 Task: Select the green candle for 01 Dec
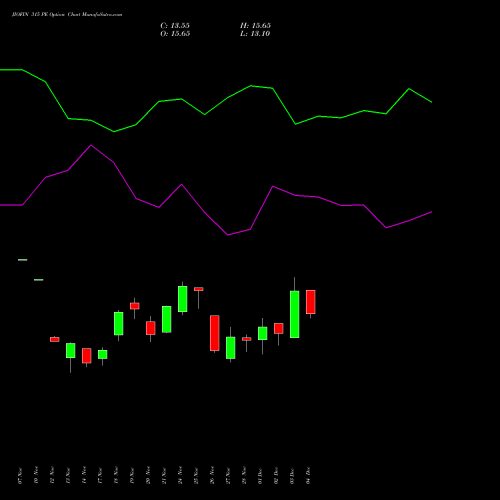pos(263,333)
